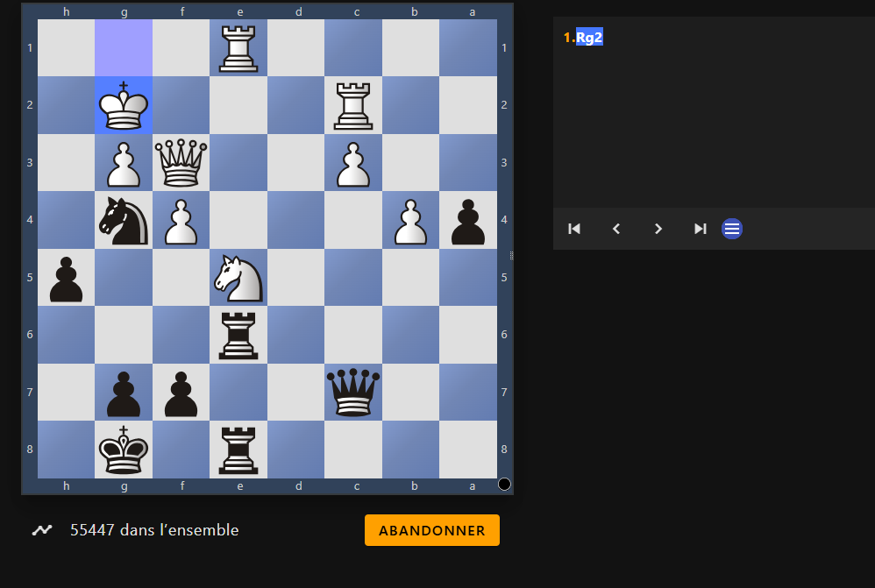
Task: Select the white queen on f3
Action: tap(181, 162)
